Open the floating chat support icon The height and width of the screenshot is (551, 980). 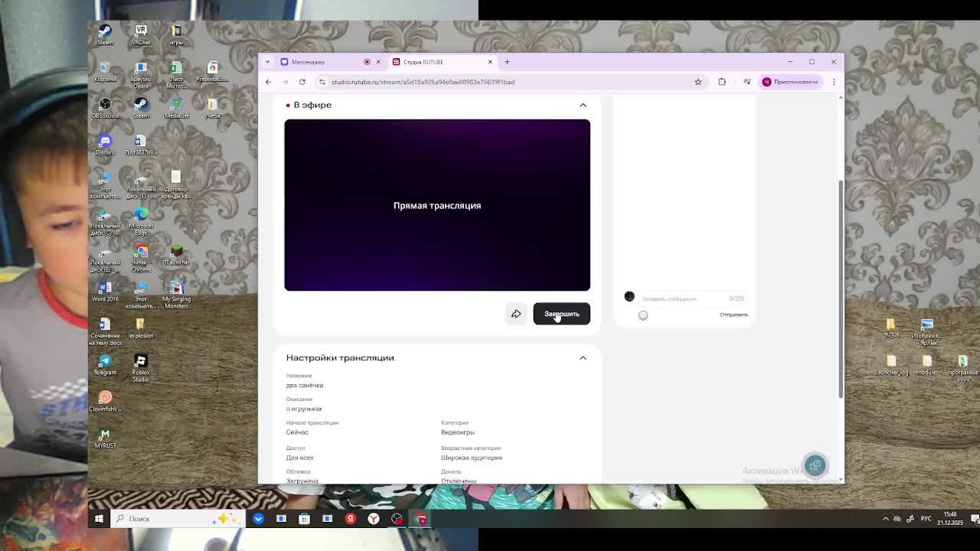point(815,465)
